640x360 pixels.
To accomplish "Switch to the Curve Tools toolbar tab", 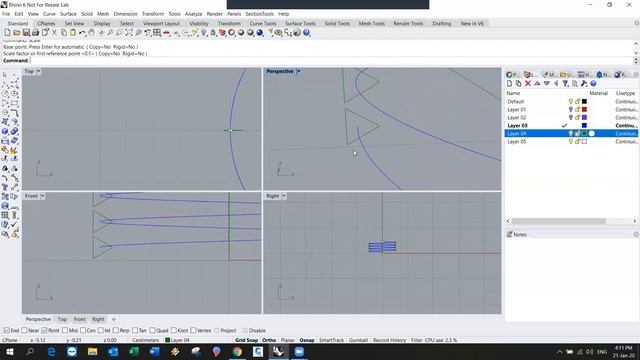I will [x=263, y=24].
